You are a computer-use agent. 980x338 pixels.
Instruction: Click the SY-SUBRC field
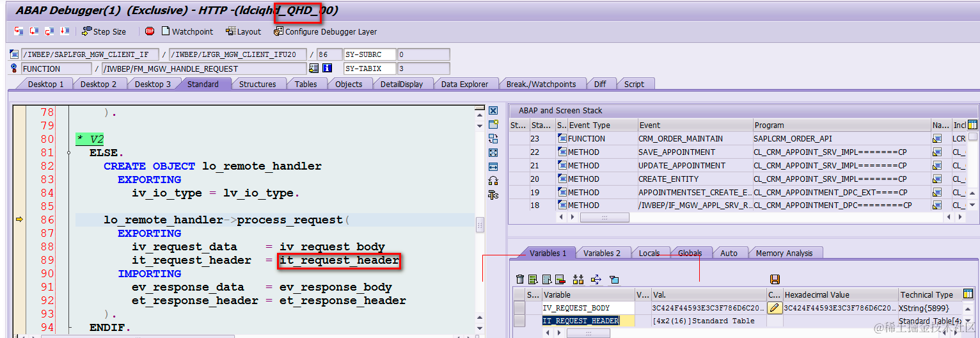pos(370,54)
